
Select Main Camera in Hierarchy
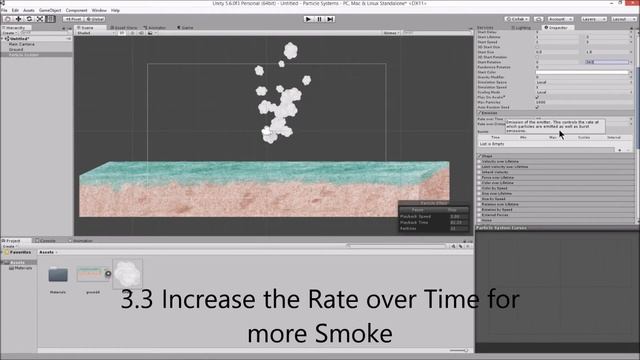[22, 44]
